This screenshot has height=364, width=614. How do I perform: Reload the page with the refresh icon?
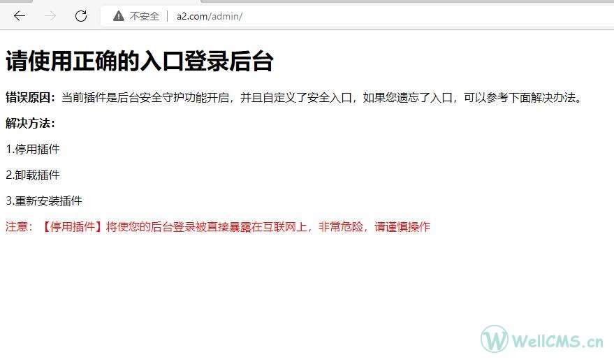pos(81,16)
